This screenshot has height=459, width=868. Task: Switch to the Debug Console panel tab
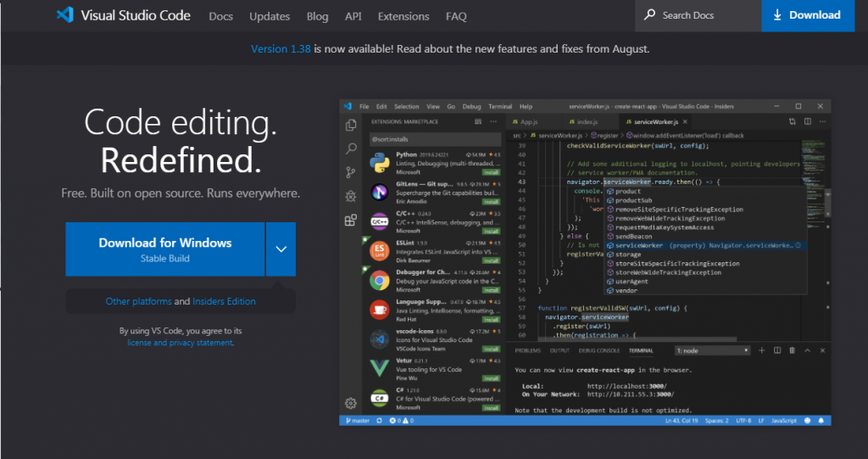tap(599, 350)
